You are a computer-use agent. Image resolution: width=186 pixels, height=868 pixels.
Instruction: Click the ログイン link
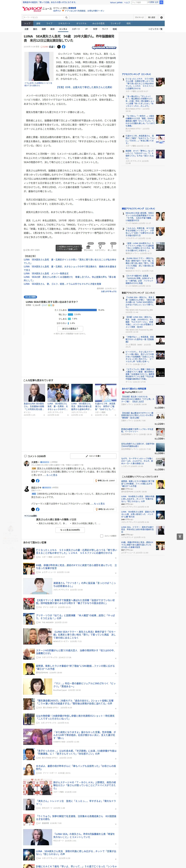[x=57, y=11]
